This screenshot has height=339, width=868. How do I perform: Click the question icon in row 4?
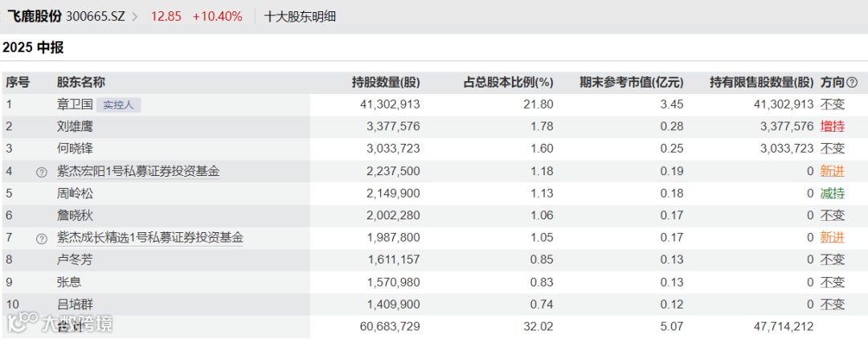click(41, 173)
